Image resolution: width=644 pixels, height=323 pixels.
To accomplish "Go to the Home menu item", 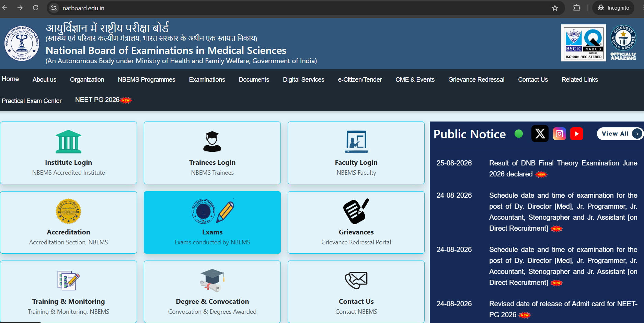I will pos(10,79).
